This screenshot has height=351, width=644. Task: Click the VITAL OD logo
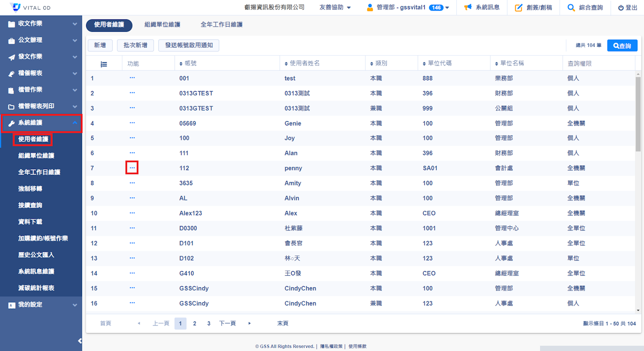[31, 7]
